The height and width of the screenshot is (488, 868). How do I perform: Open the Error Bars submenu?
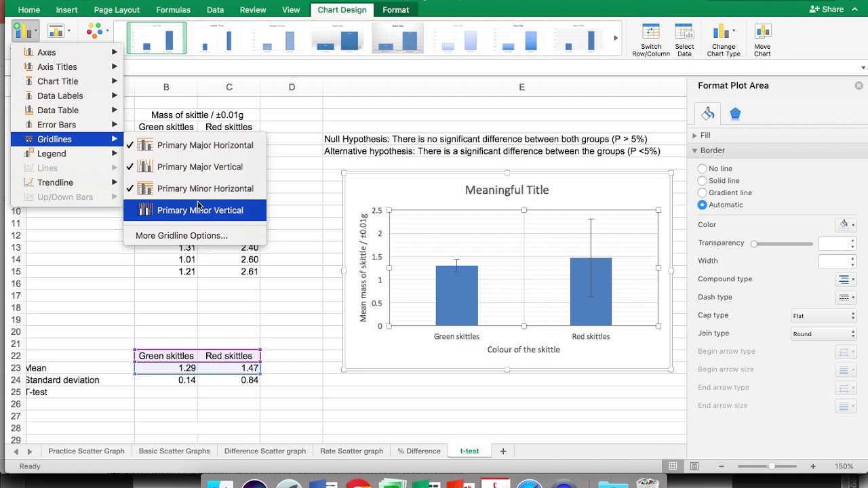point(68,125)
